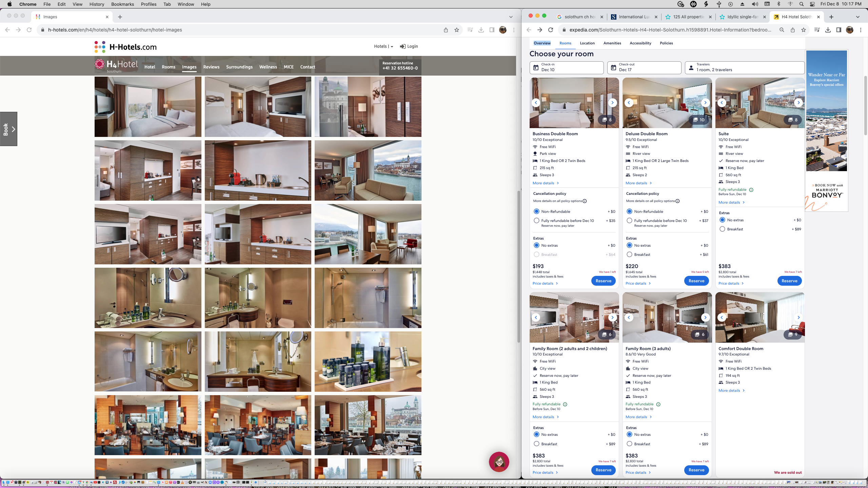Click vertical scrollbar of h-hotels.com window
Viewport: 868px width, 488px height.
[518, 267]
